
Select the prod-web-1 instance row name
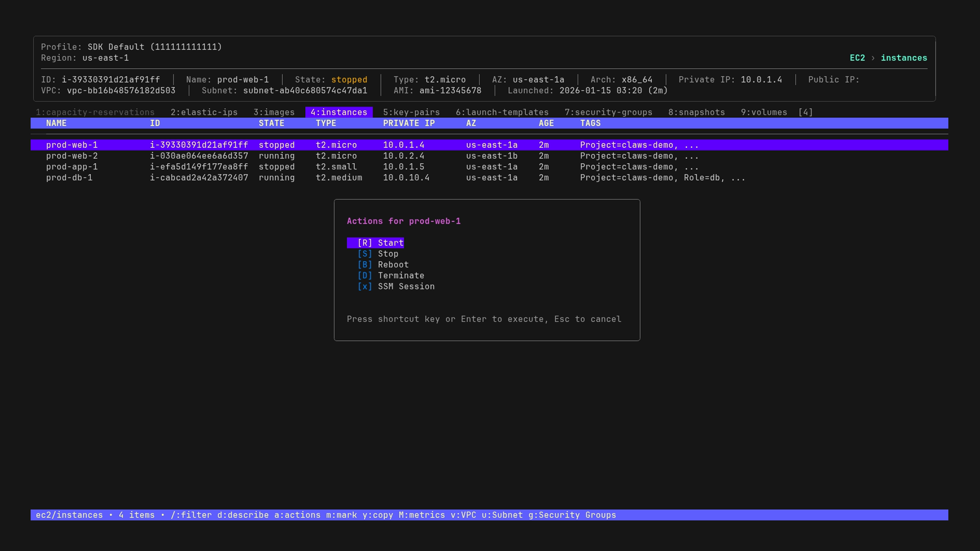(72, 145)
